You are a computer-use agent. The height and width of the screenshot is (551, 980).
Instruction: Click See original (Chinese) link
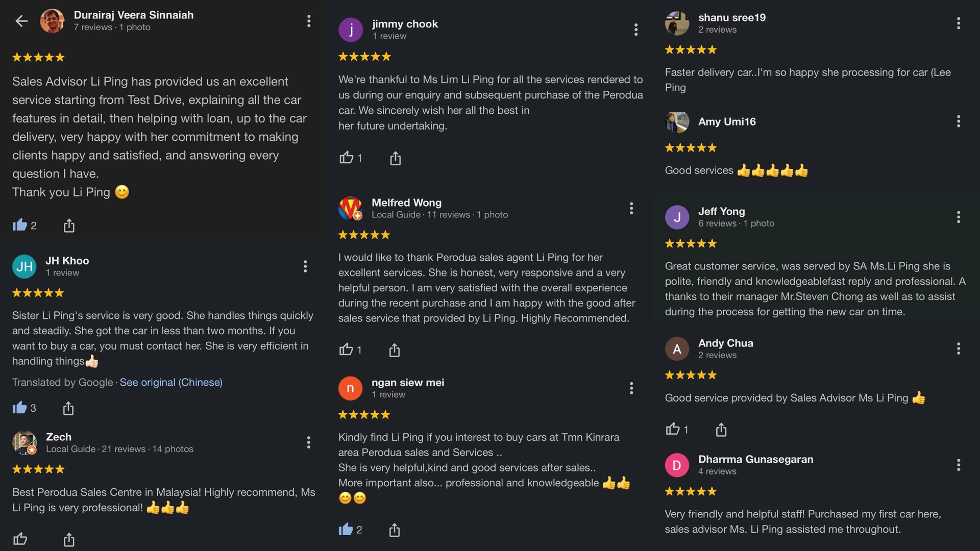(171, 383)
